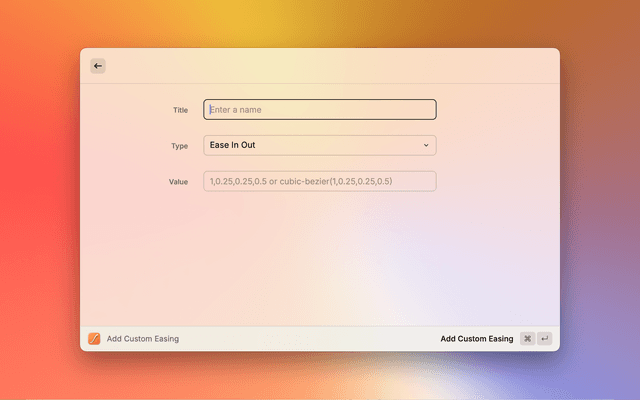Click the window's top navigation bar
The width and height of the screenshot is (640, 400).
click(x=320, y=66)
